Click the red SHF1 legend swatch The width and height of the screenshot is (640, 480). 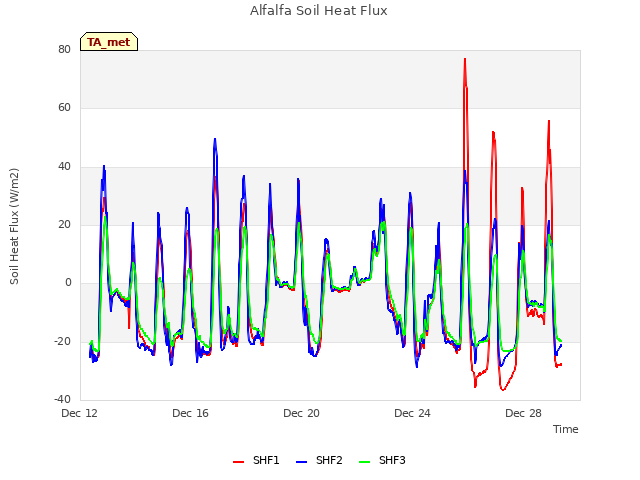[238, 462]
